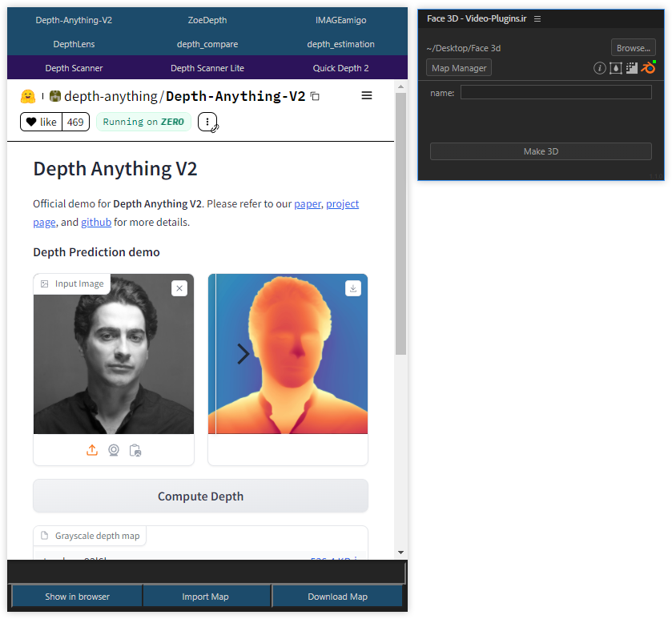
Task: Click the info icon in Face 3D panel
Action: [x=600, y=68]
